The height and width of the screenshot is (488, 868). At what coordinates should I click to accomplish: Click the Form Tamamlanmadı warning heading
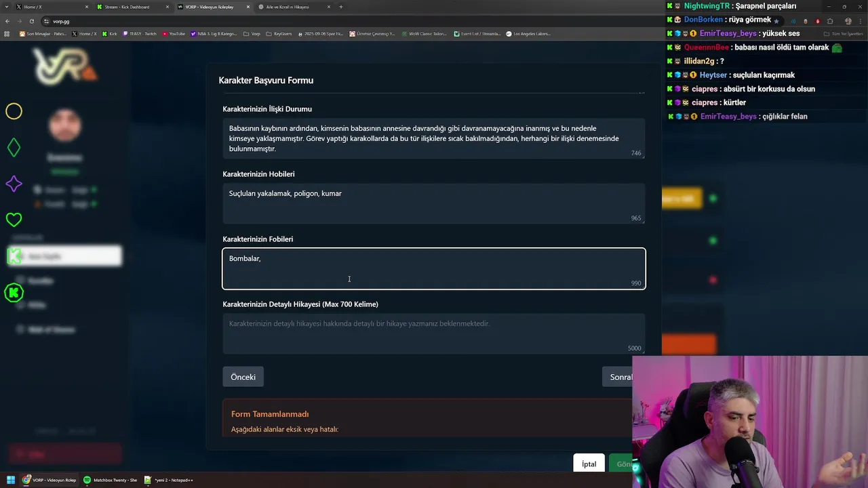(270, 414)
